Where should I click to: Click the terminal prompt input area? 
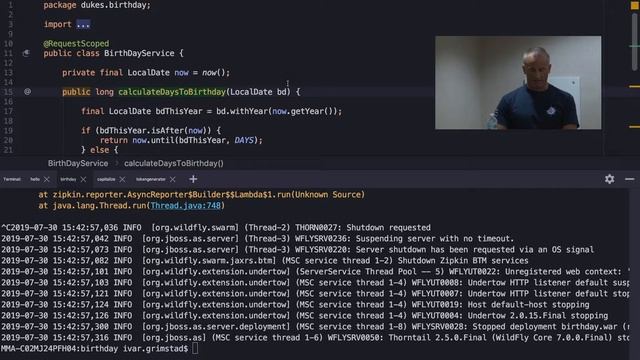point(195,349)
